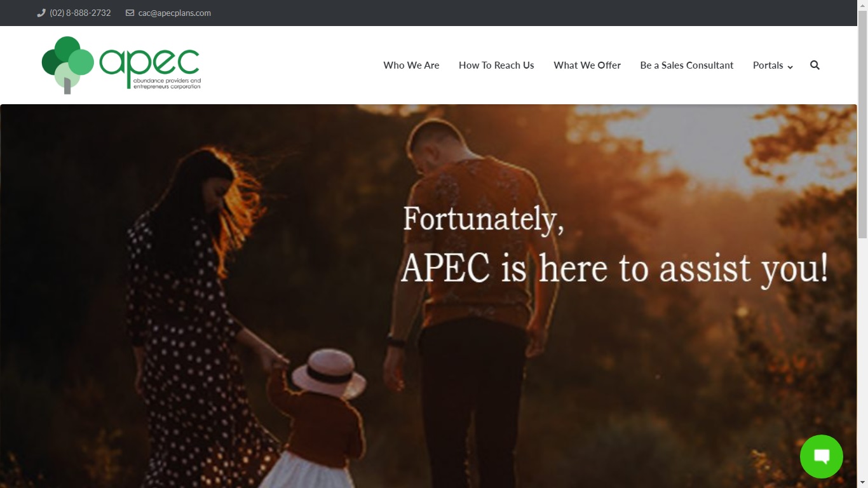The image size is (868, 488).
Task: Click the child's hat in the hero image
Action: click(329, 372)
